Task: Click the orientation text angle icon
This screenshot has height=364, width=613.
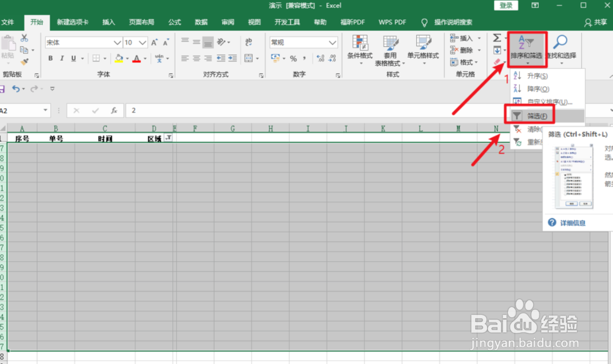Action: point(221,42)
